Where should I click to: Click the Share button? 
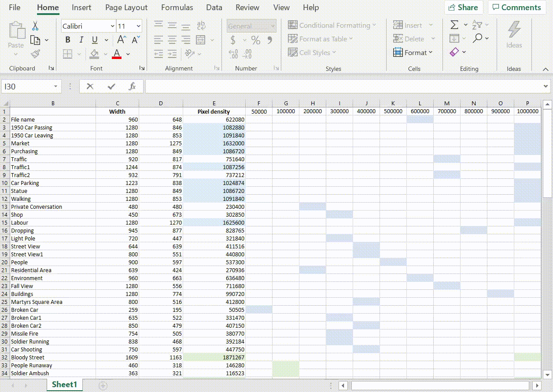463,7
